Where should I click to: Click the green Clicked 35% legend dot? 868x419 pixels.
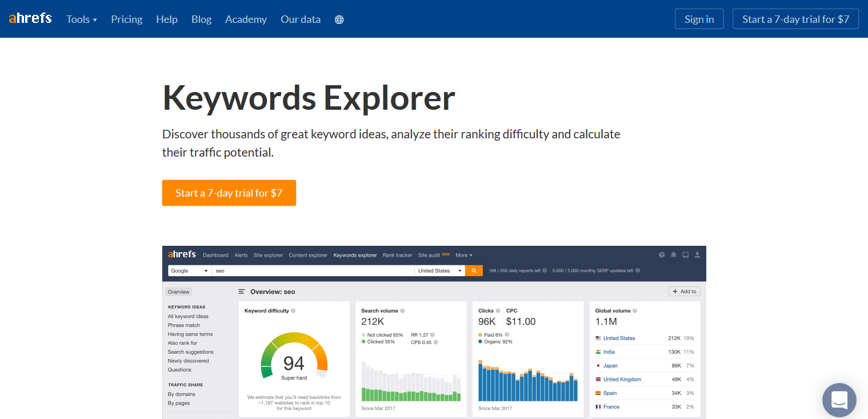coord(363,342)
